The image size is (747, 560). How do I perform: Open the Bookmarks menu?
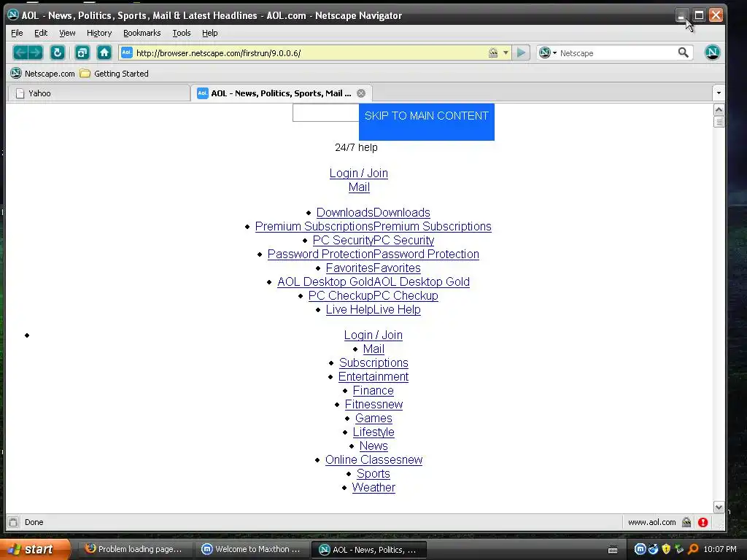pos(142,33)
